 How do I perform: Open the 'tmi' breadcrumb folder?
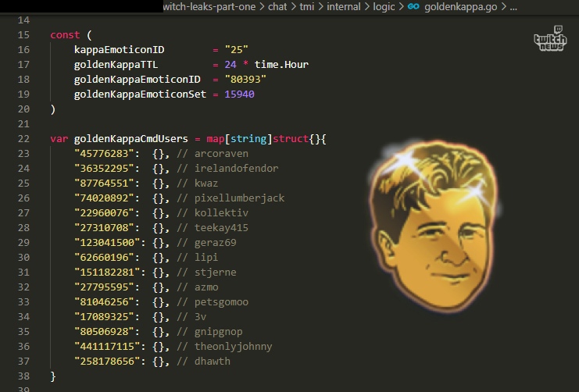click(307, 7)
